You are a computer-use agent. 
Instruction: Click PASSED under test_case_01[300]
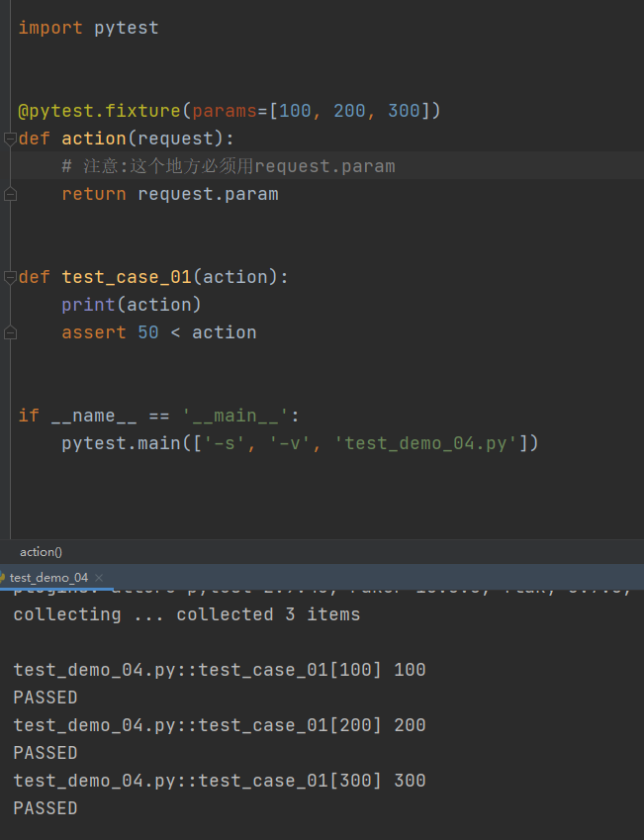pos(46,808)
